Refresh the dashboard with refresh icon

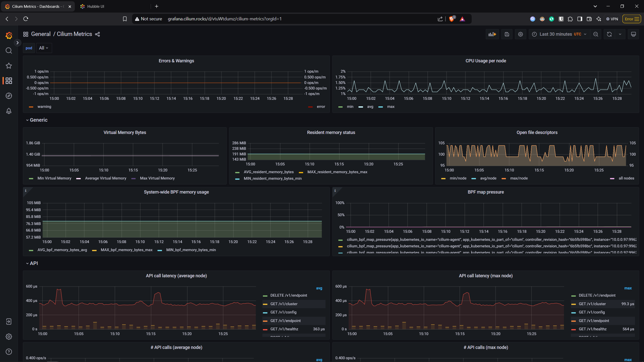609,34
